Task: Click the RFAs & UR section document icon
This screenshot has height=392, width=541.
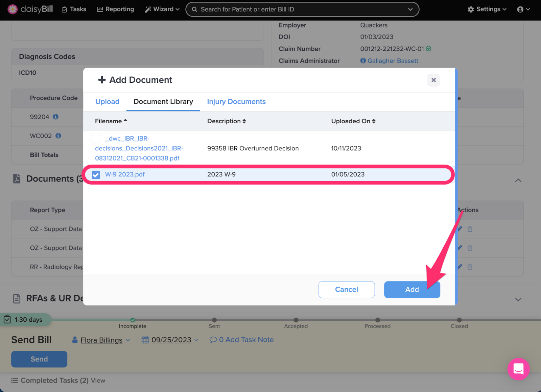Action: pyautogui.click(x=17, y=298)
